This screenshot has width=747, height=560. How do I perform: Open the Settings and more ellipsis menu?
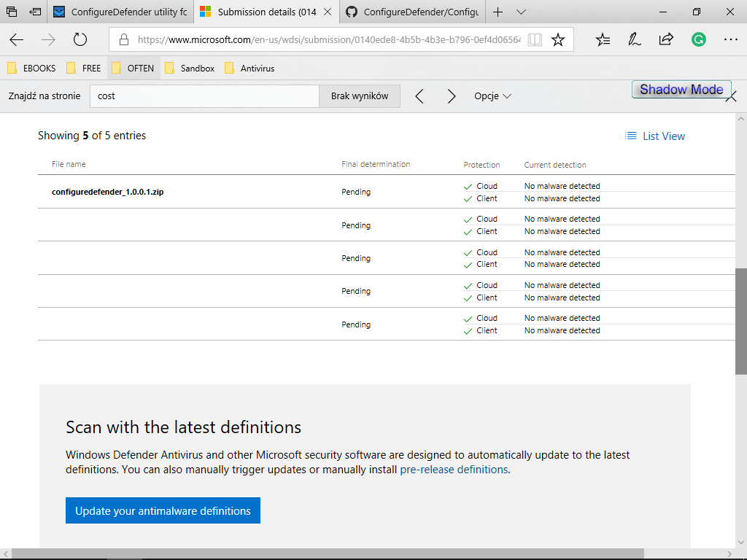point(730,40)
